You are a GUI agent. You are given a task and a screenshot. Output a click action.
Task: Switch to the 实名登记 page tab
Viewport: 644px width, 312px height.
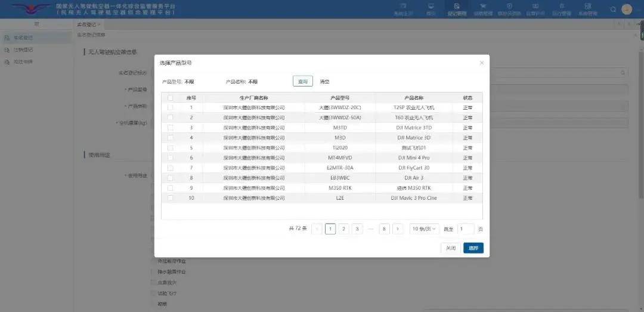tap(88, 24)
